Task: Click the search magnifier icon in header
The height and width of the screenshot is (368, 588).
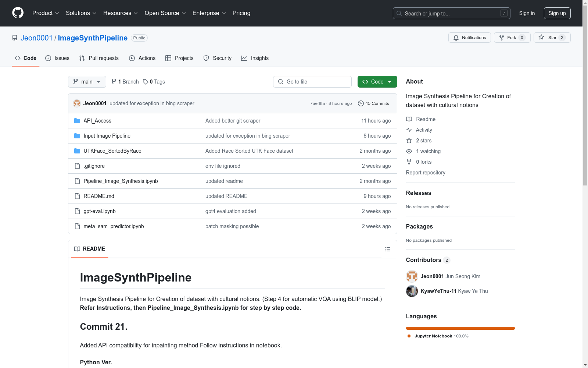Action: [399, 13]
